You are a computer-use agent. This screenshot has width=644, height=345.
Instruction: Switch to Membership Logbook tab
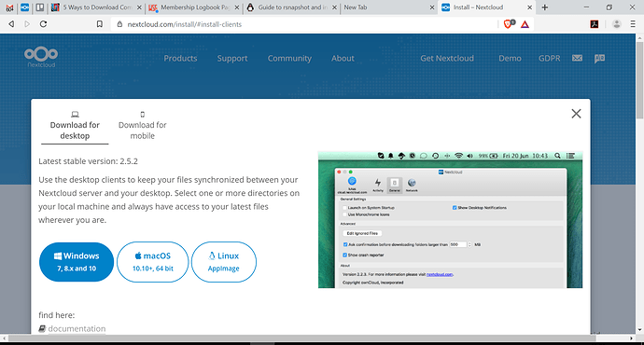pos(194,7)
